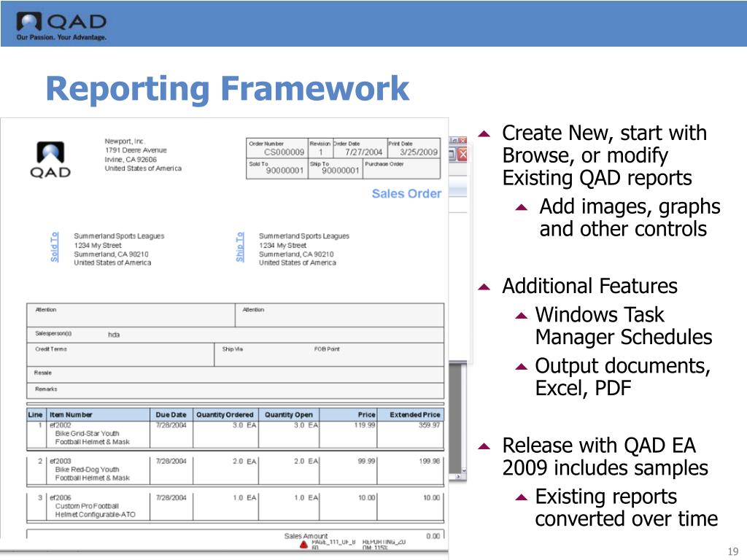Select Print Date value 3/25/2009
747x560 pixels.
pos(418,152)
